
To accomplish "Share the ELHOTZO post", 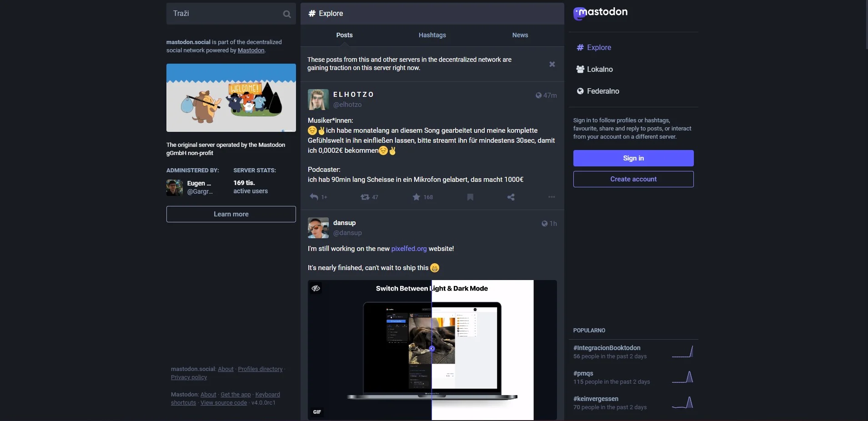I will click(511, 197).
